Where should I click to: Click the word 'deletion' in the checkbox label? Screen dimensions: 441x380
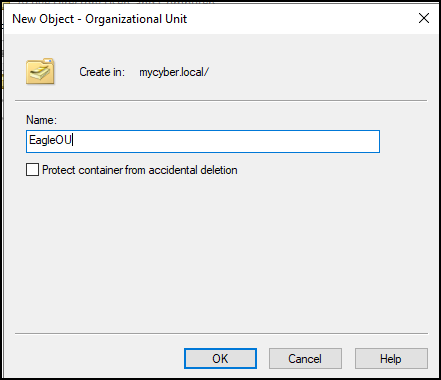click(218, 170)
